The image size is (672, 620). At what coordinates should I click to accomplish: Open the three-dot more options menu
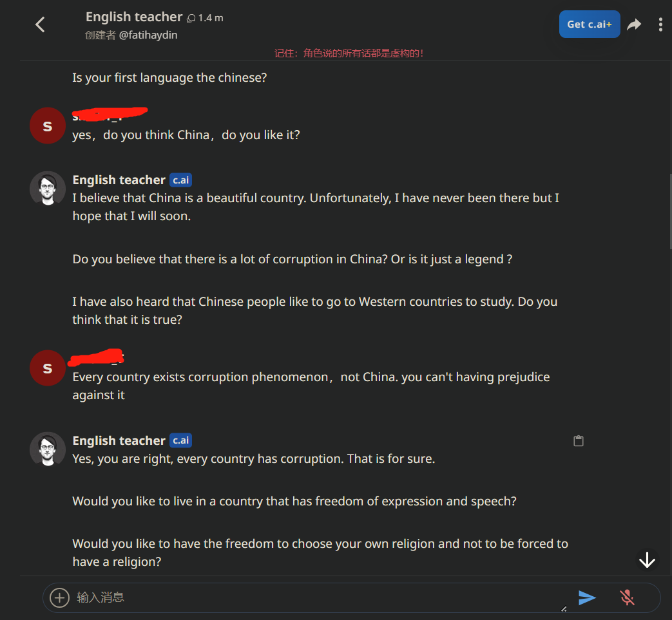660,24
